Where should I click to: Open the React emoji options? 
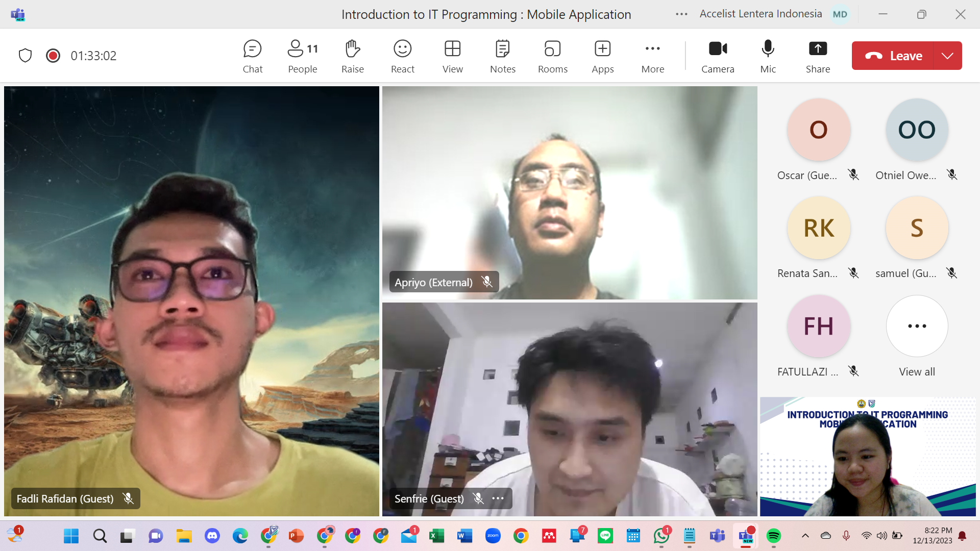[402, 56]
